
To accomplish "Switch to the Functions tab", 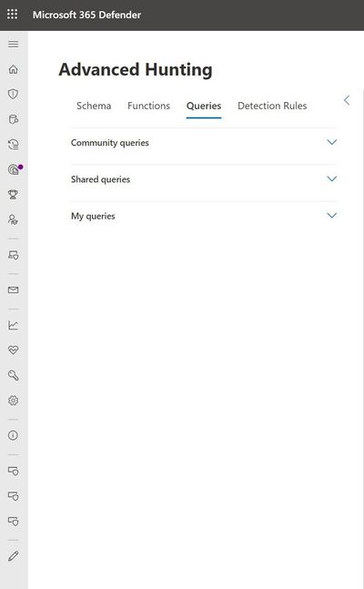I will click(x=148, y=106).
